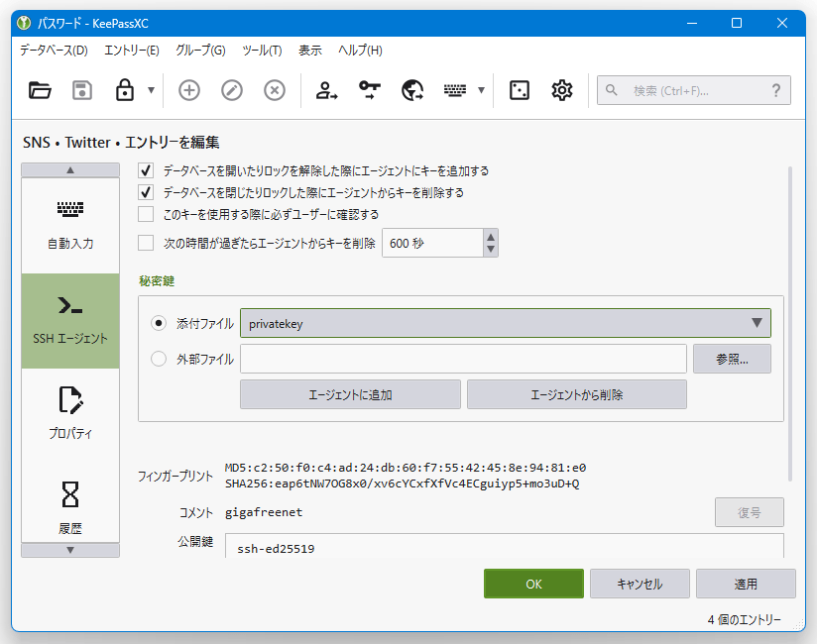817x644 pixels.
Task: Uncheck remove key from agent on lock
Action: click(x=146, y=192)
